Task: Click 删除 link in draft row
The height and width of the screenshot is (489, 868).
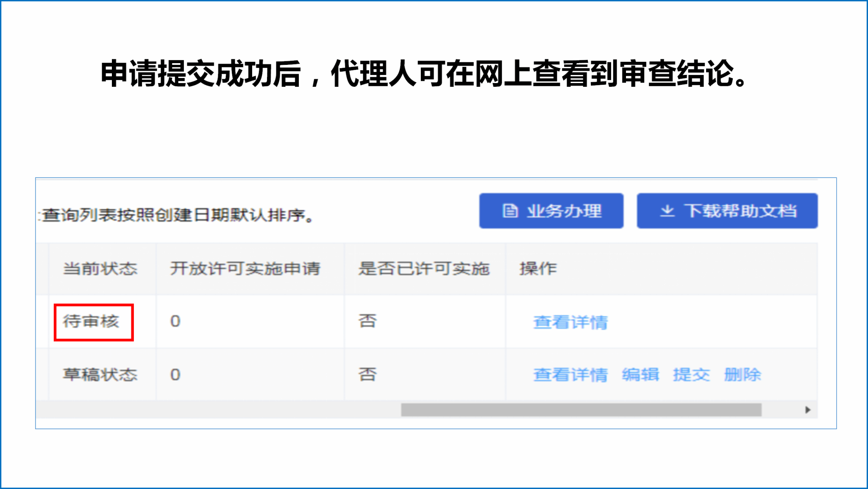Action: click(x=742, y=375)
